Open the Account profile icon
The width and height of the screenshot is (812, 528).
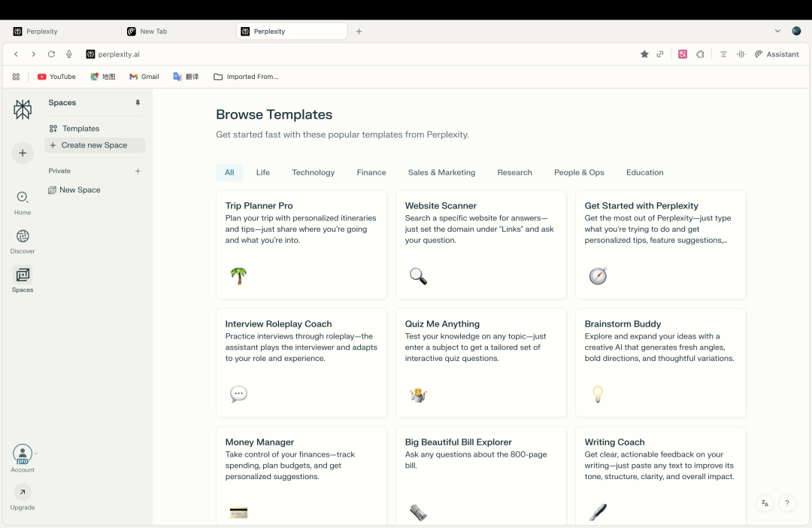[23, 454]
